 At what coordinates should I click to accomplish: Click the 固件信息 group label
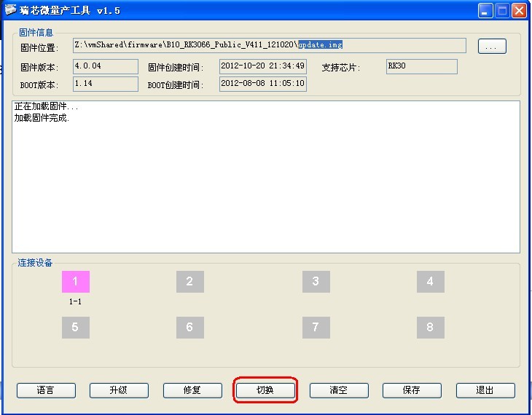point(36,33)
